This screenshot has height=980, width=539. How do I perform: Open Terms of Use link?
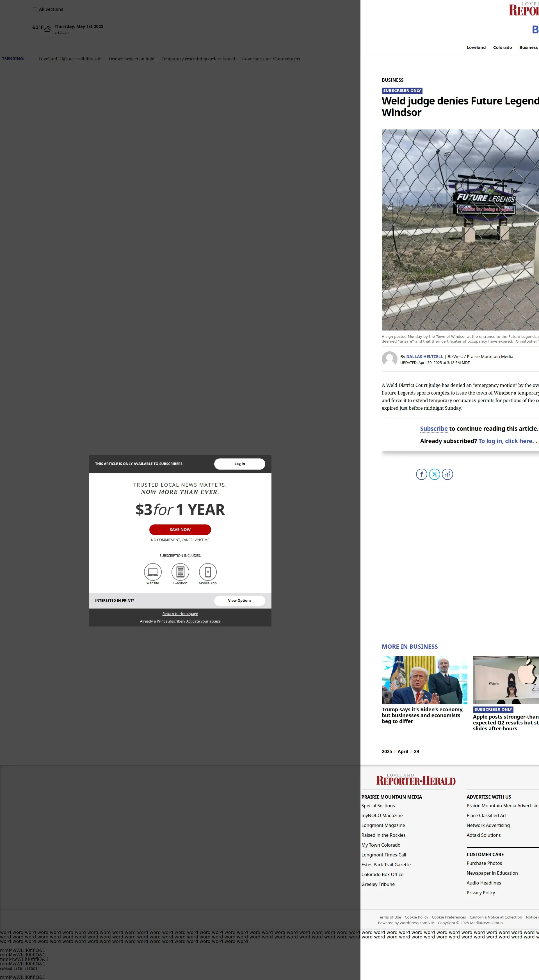click(389, 917)
